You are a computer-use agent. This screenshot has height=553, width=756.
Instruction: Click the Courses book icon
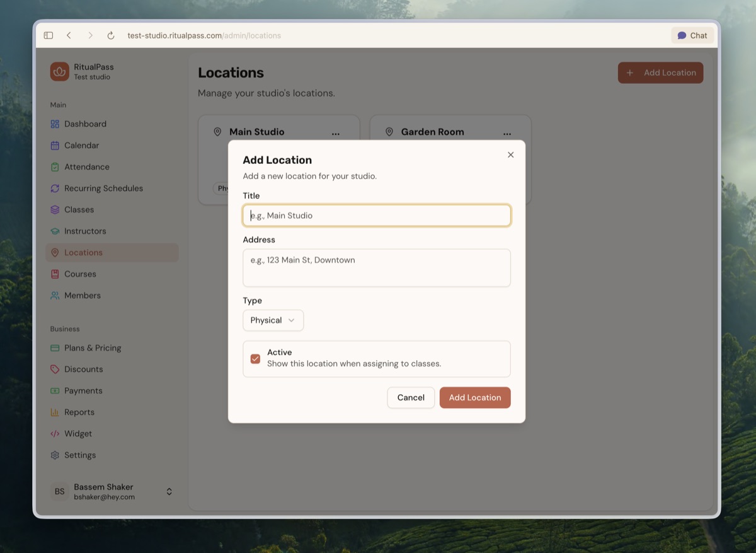(x=55, y=274)
